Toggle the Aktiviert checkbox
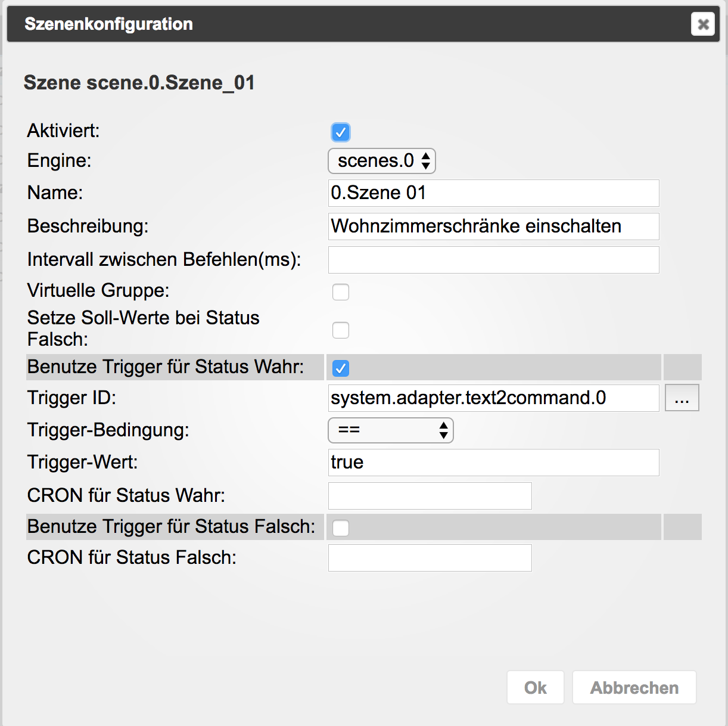 pos(341,132)
